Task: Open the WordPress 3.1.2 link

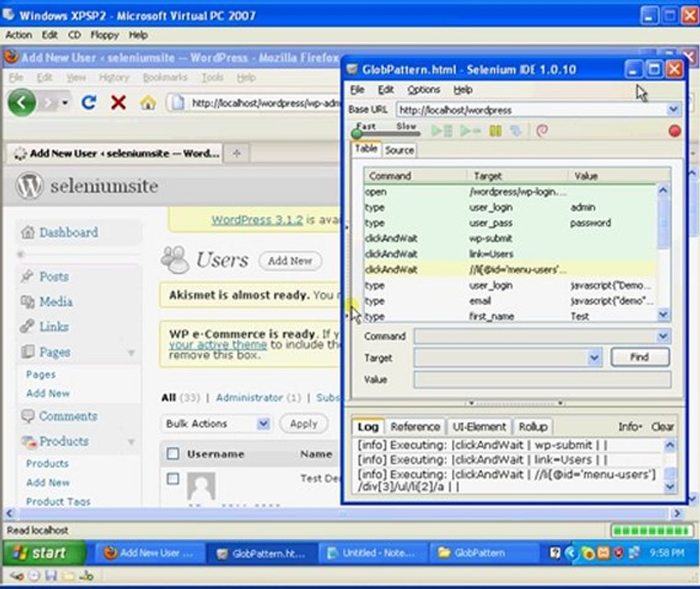Action: [257, 220]
